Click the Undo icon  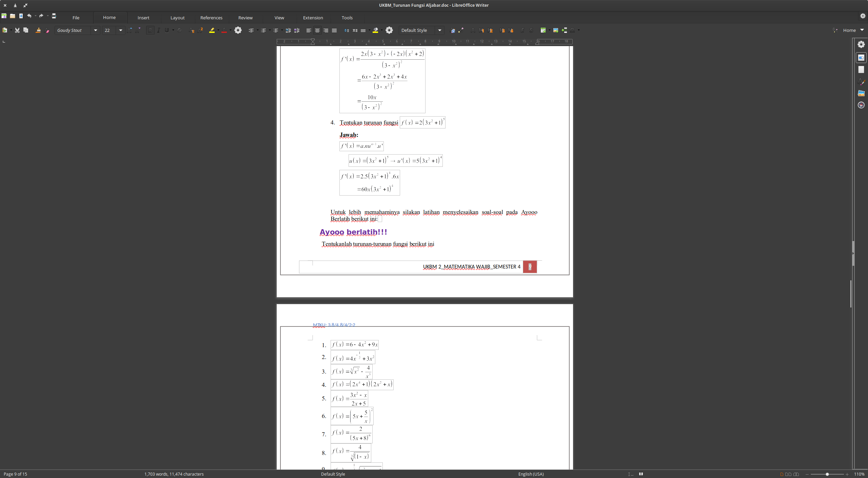[29, 16]
